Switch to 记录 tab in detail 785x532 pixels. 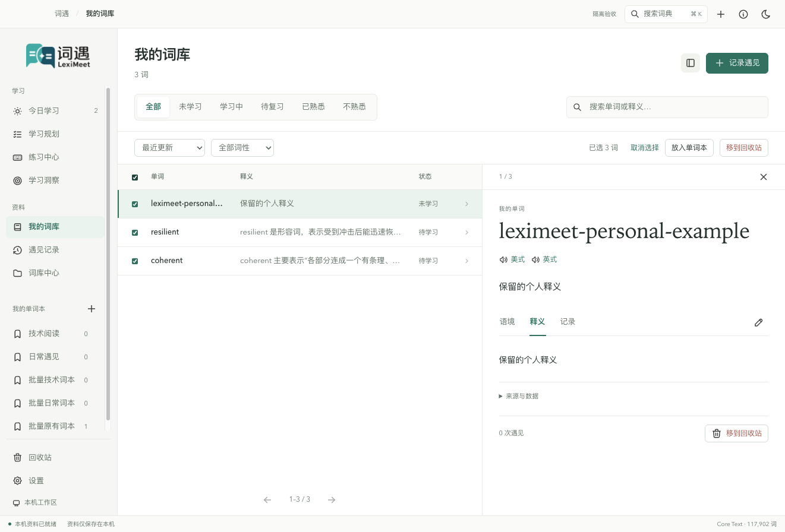point(568,322)
